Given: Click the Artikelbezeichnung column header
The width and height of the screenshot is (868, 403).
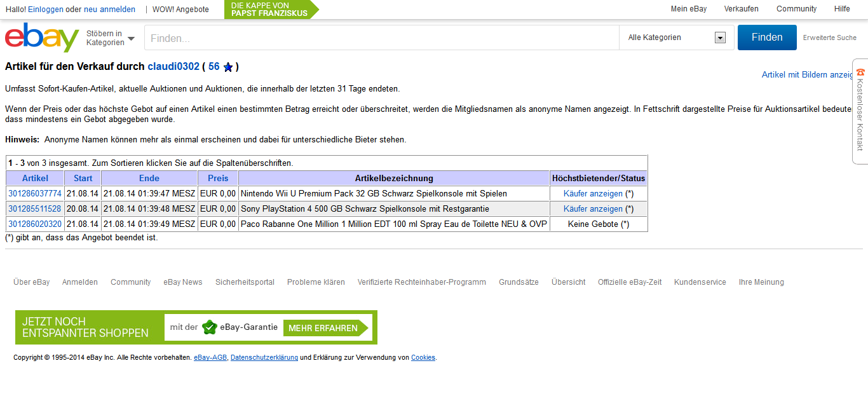Looking at the screenshot, I should (x=394, y=178).
